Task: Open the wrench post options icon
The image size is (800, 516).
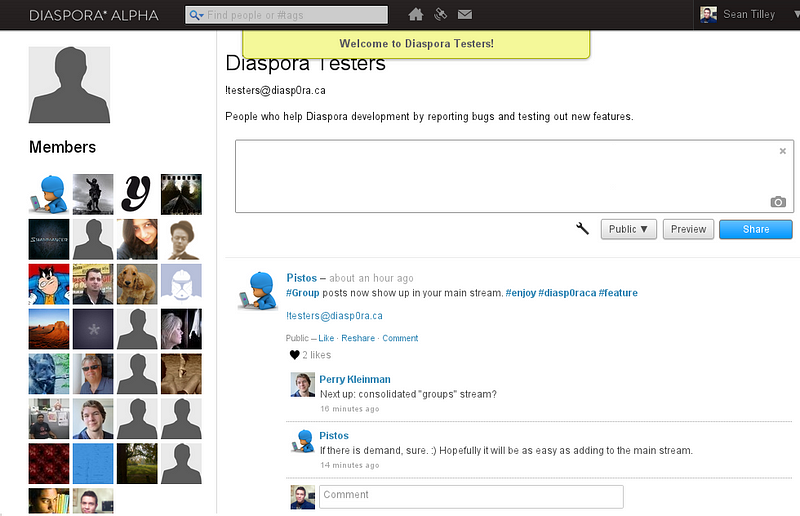Action: point(582,228)
